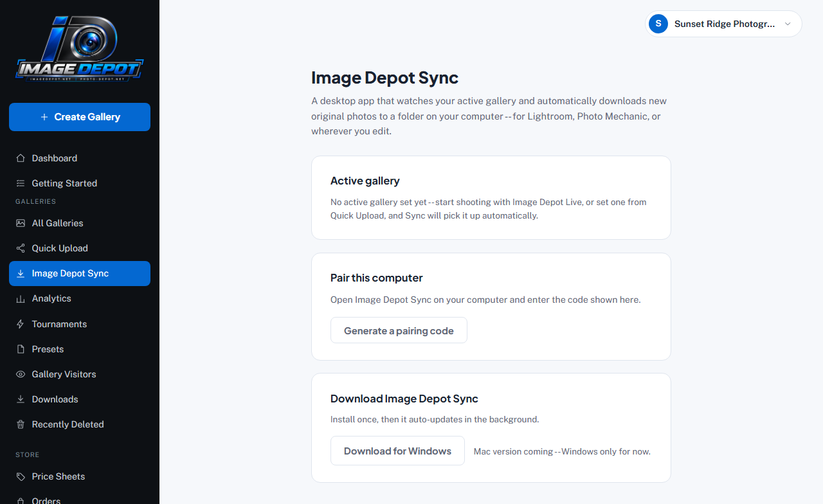Open All Galleries from the sidebar
The height and width of the screenshot is (504, 823).
tap(80, 223)
